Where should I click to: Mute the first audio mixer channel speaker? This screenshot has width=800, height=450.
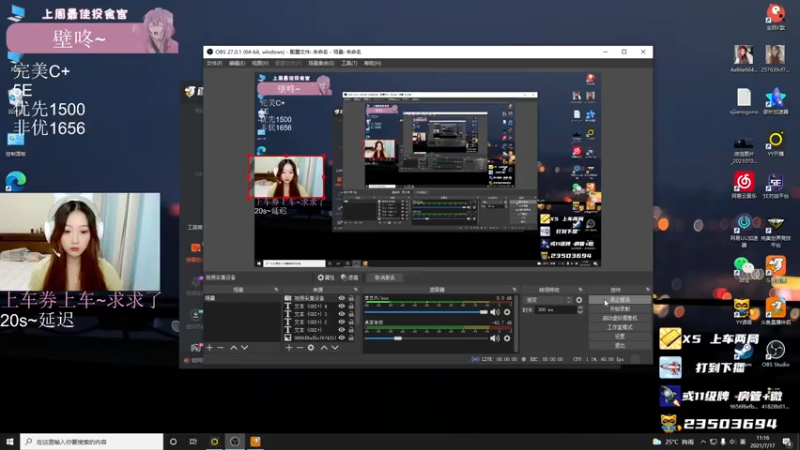pos(495,312)
